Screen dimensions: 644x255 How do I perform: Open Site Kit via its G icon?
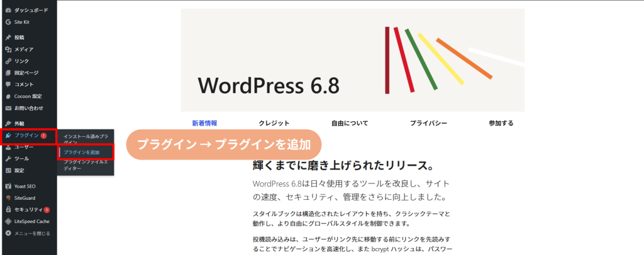coord(8,22)
